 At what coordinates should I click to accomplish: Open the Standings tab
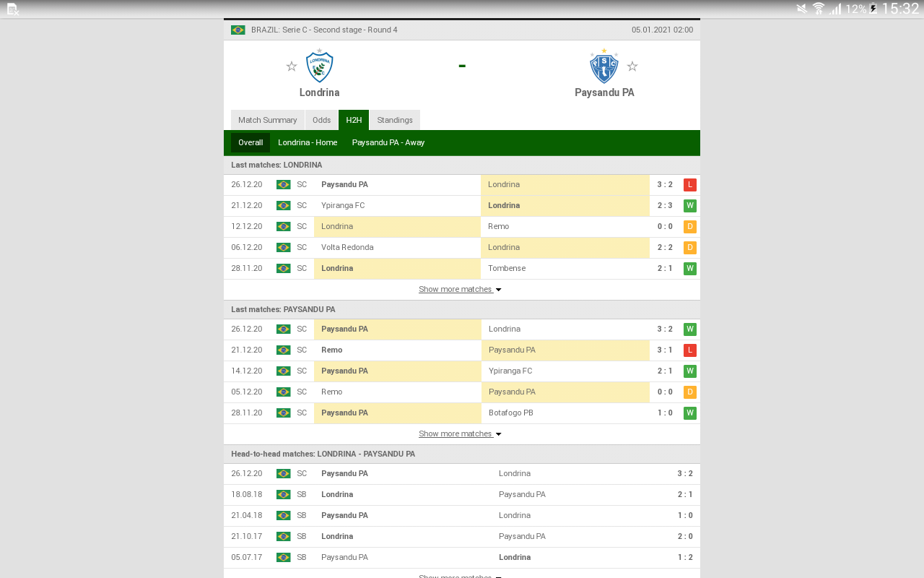tap(395, 120)
